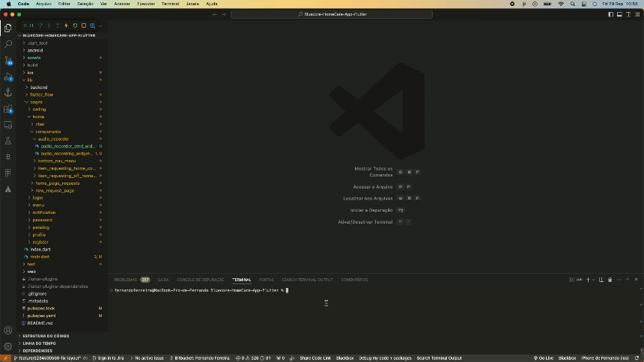
Task: Open the Source Control view
Action: pos(7,61)
